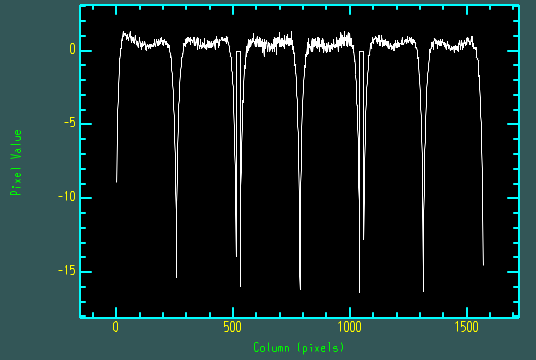Select the 1000 tick label on x-axis
The image size is (536, 360).
click(x=350, y=328)
